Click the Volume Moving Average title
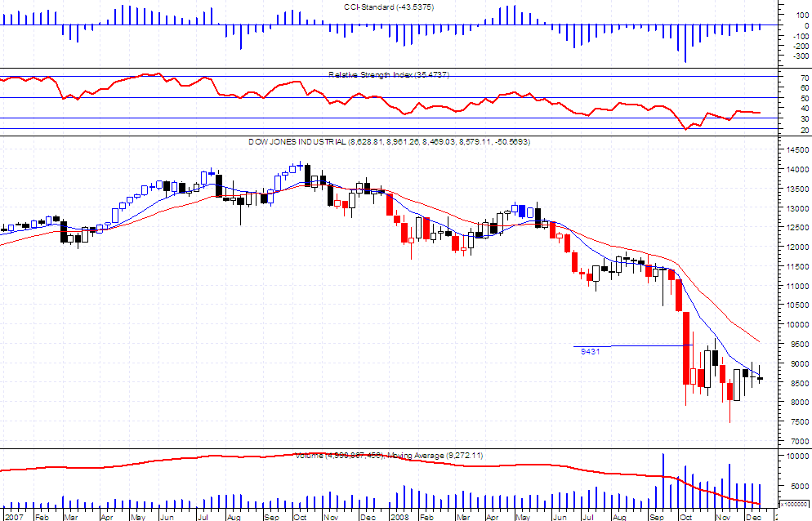Viewport: 812px width, 521px height. pyautogui.click(x=389, y=455)
